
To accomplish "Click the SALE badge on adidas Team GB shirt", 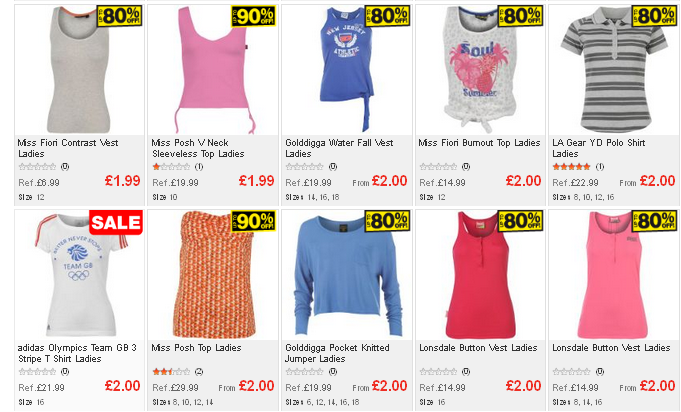I will pos(116,223).
